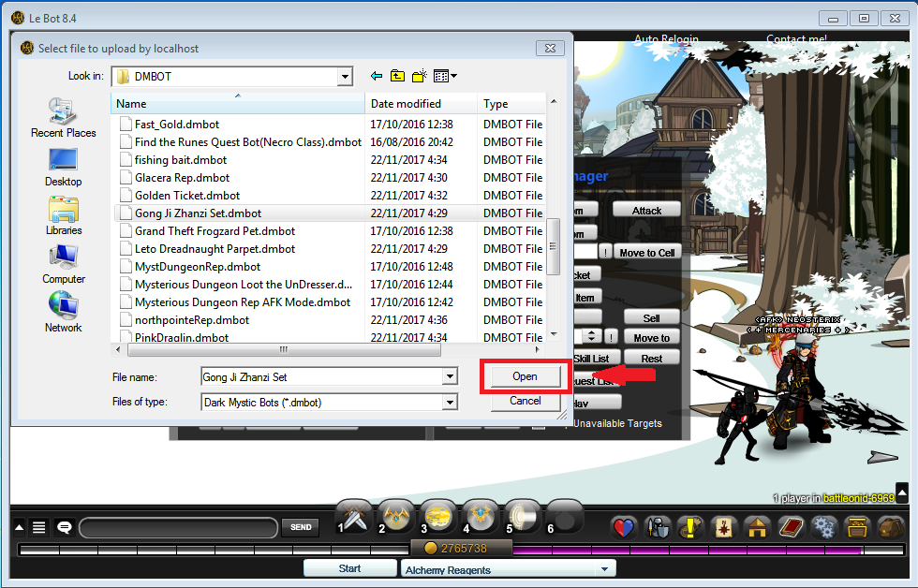Create new folder in DMBOT
The image size is (918, 588).
[x=420, y=76]
